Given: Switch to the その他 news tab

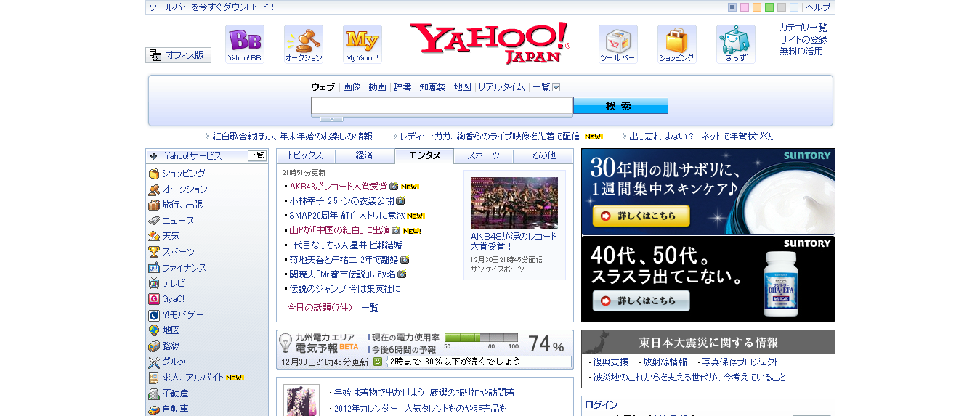Looking at the screenshot, I should 543,155.
